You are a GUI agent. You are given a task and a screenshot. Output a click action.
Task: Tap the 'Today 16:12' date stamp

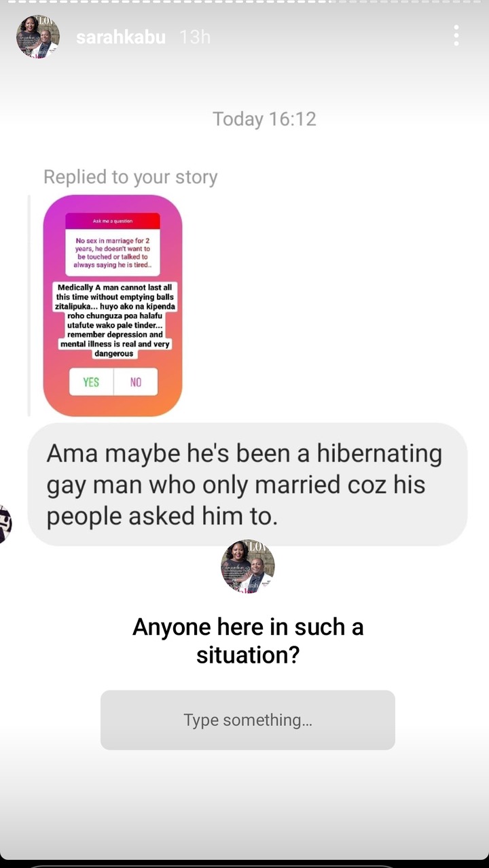point(264,119)
